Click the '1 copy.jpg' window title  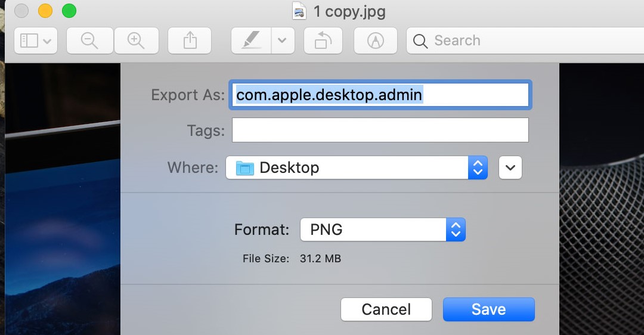pyautogui.click(x=349, y=11)
